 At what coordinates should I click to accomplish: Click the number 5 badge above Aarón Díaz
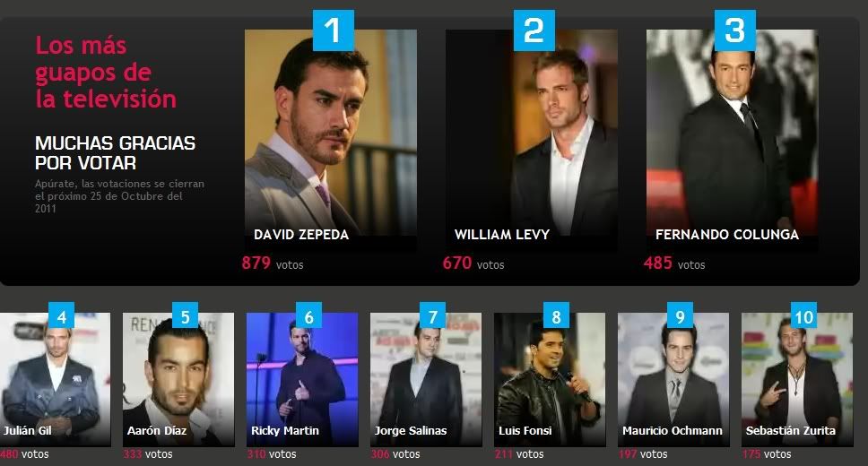click(x=185, y=315)
